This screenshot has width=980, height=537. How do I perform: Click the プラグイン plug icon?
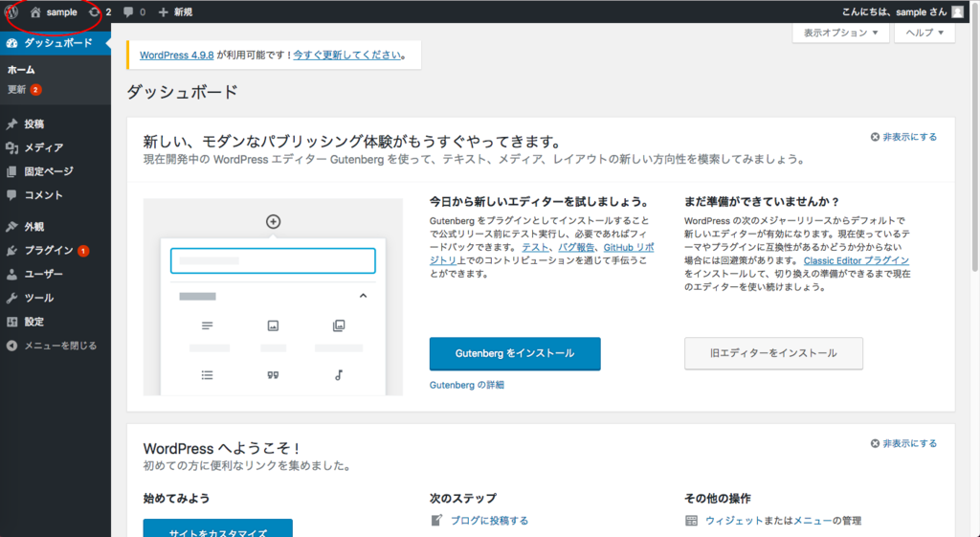click(11, 251)
